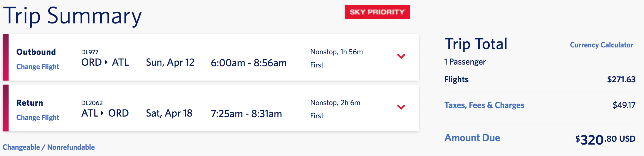Expand the Return flight details chevron
The width and height of the screenshot is (644, 156).
[401, 107]
